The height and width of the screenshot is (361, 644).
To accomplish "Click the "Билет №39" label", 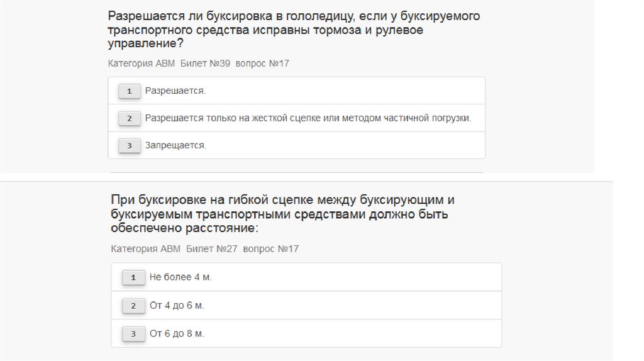I will coord(206,64).
